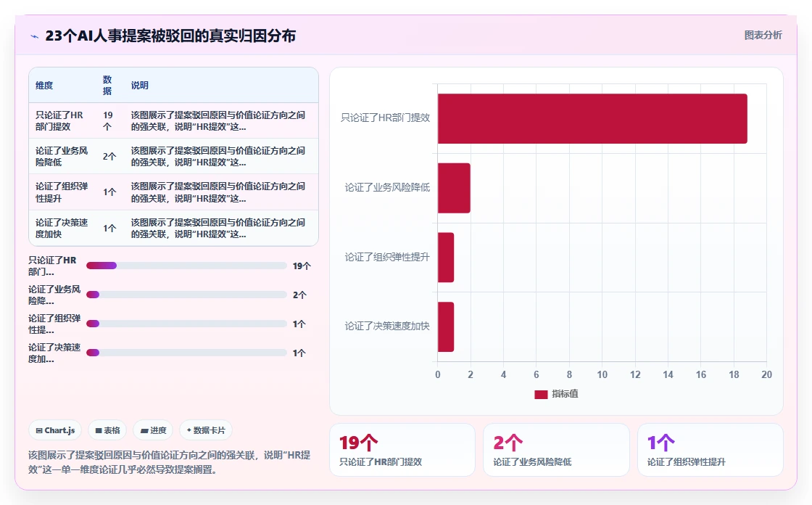Image resolution: width=812 pixels, height=505 pixels.
Task: Click y-axis label 只论证了HR部门提效 in chart
Action: [385, 118]
